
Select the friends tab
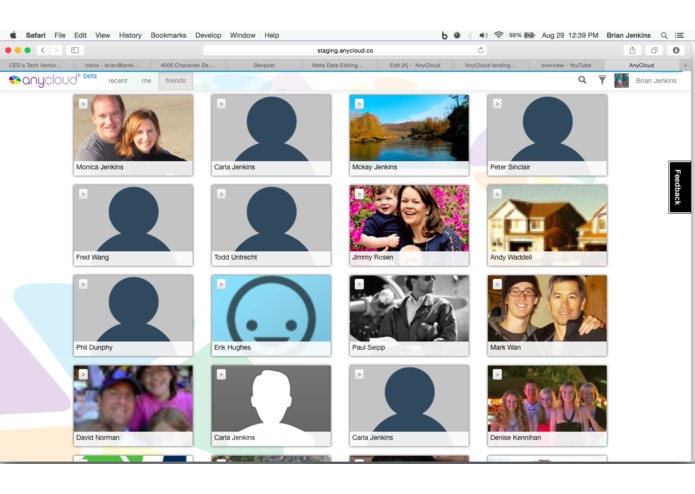pos(176,81)
